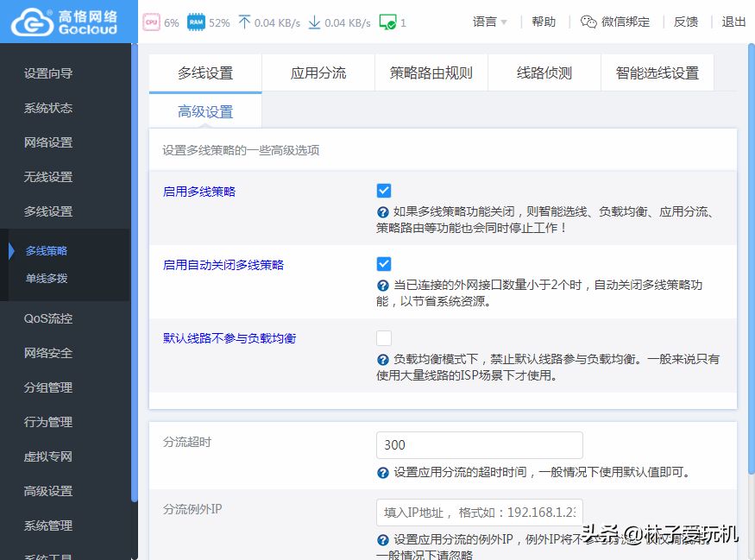Viewport: 755px width, 560px height.
Task: Expand the 网络安全 sidebar section
Action: click(48, 353)
